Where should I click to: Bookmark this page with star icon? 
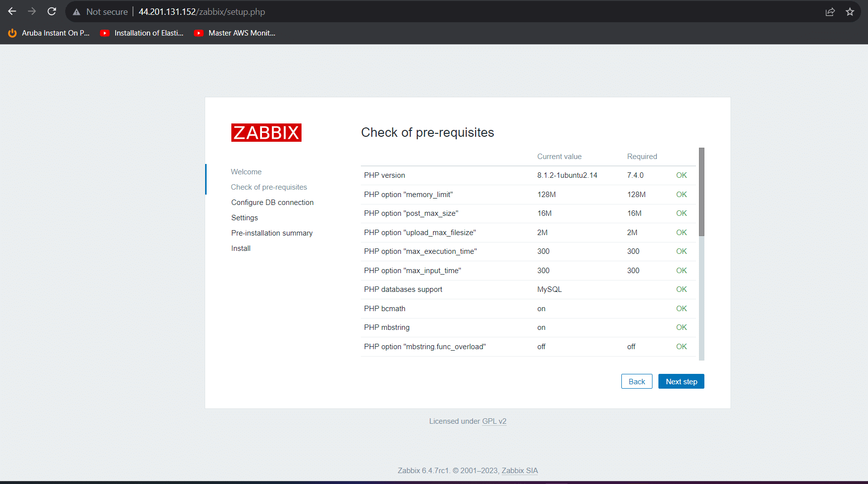coord(850,12)
